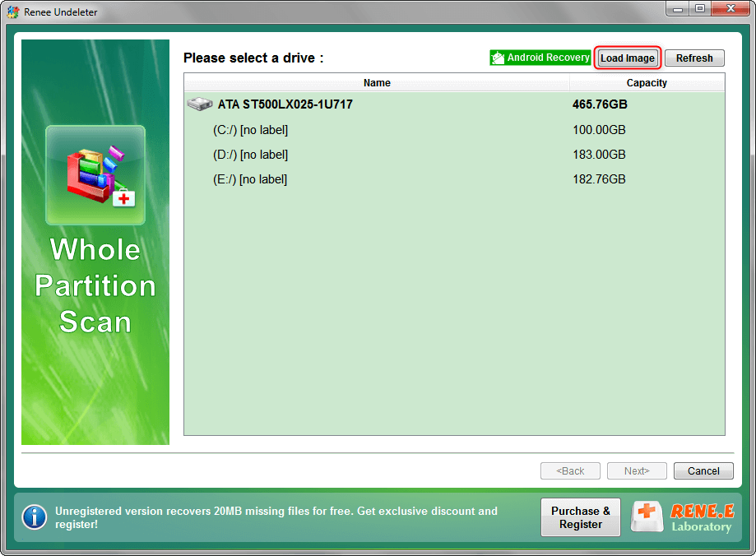
Task: Minimize the Renee Undeleter window
Action: 678,9
